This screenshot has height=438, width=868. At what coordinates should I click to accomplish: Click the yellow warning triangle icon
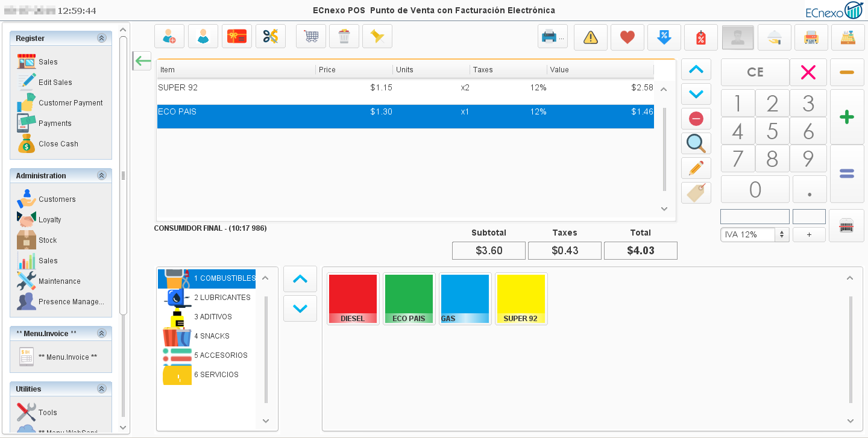pyautogui.click(x=591, y=37)
